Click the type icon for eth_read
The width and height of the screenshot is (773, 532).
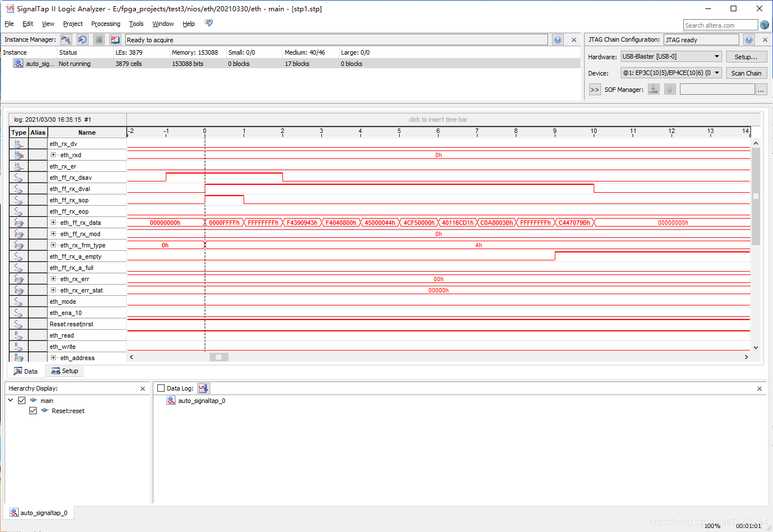pos(19,335)
